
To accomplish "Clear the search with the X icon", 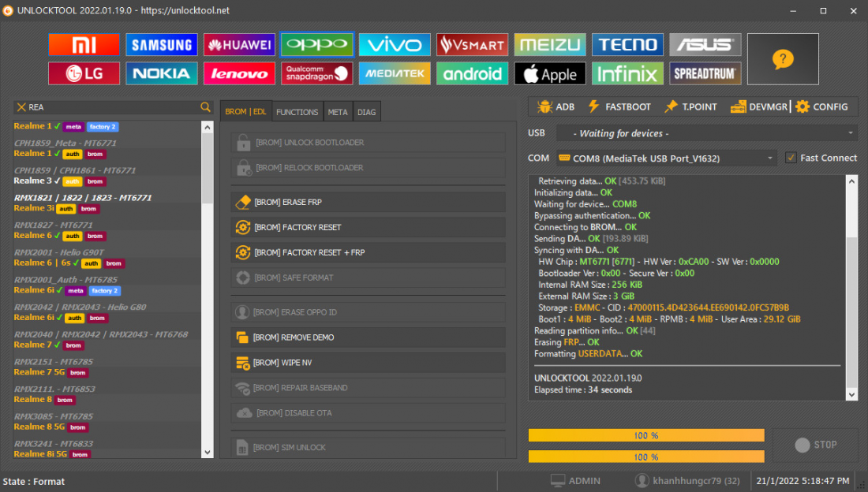I will tap(21, 106).
